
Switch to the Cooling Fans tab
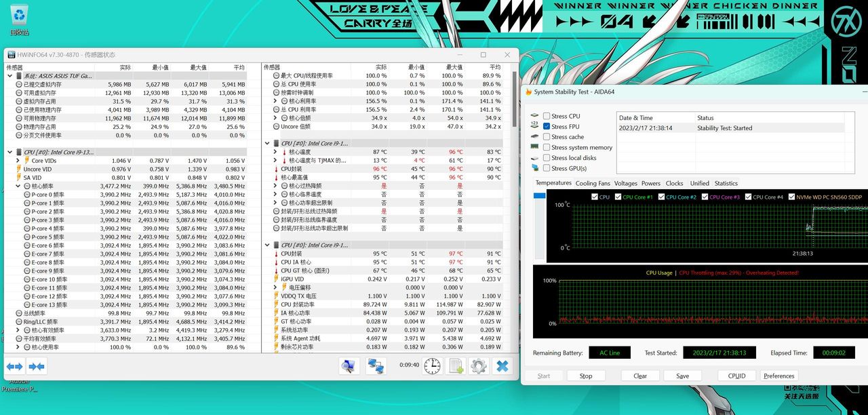pyautogui.click(x=593, y=183)
